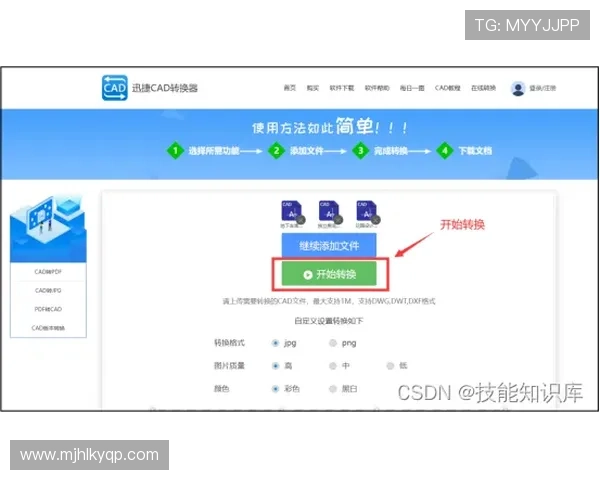600x480 pixels.
Task: Click the isometric illustration above the sidebar
Action: point(48,228)
